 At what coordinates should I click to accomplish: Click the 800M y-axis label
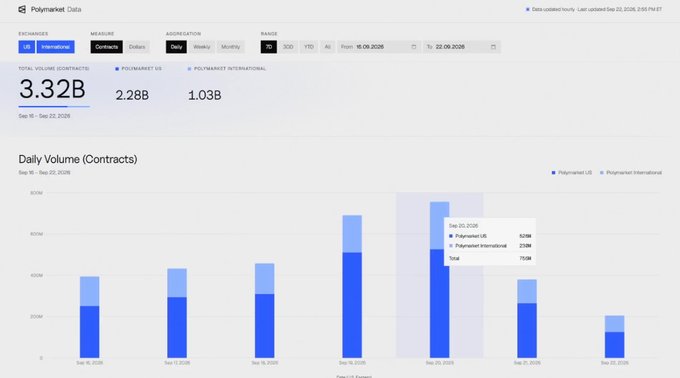(x=36, y=193)
